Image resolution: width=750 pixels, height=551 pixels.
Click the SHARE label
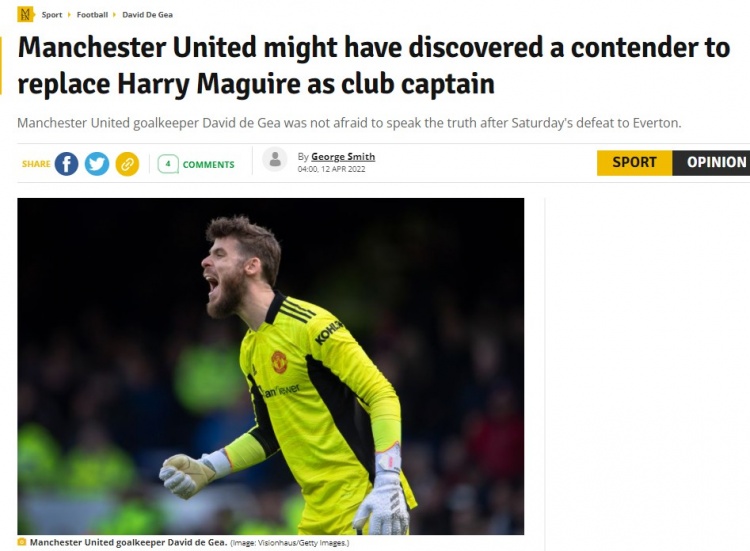[x=36, y=164]
